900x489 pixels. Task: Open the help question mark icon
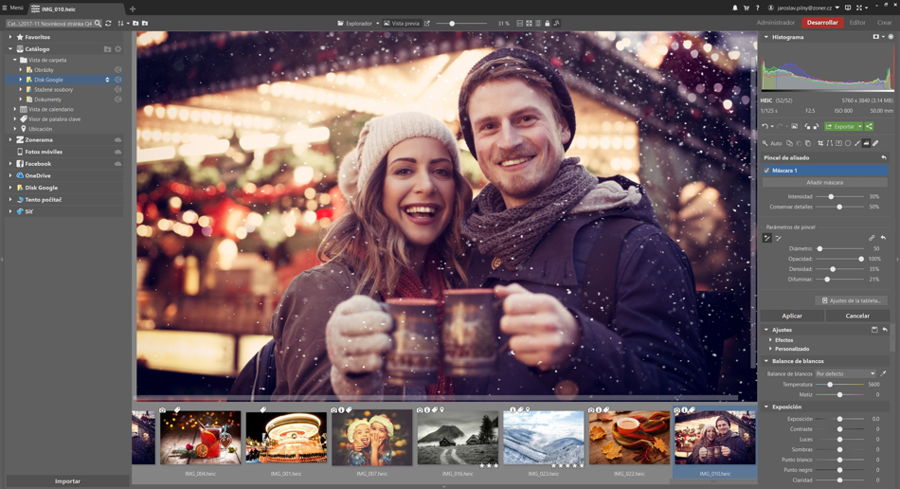click(758, 8)
